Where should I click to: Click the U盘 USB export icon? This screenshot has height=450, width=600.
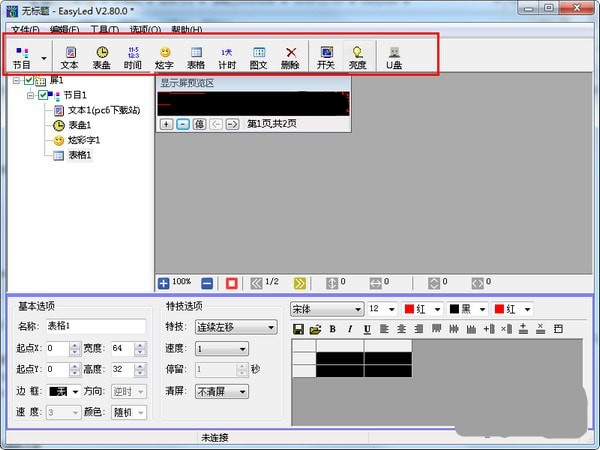click(x=394, y=57)
